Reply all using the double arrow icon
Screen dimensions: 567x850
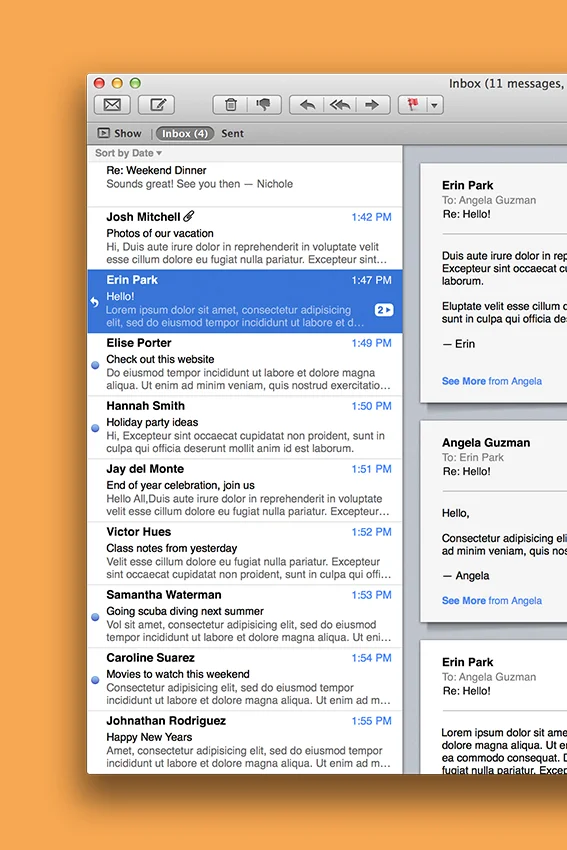[x=340, y=105]
